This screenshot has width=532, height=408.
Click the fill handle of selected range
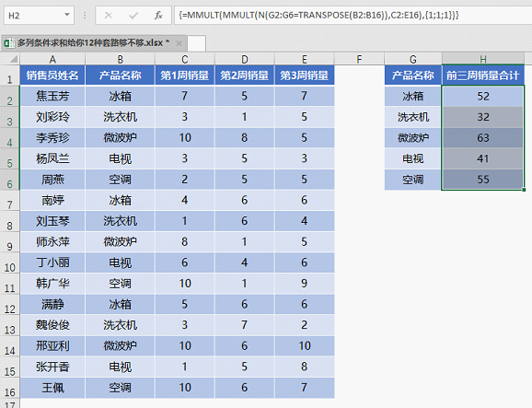pos(525,190)
